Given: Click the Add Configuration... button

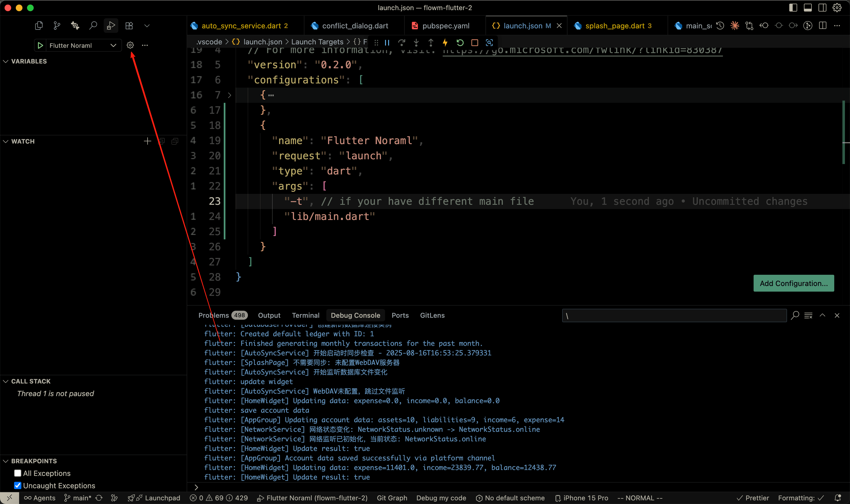Looking at the screenshot, I should point(793,283).
